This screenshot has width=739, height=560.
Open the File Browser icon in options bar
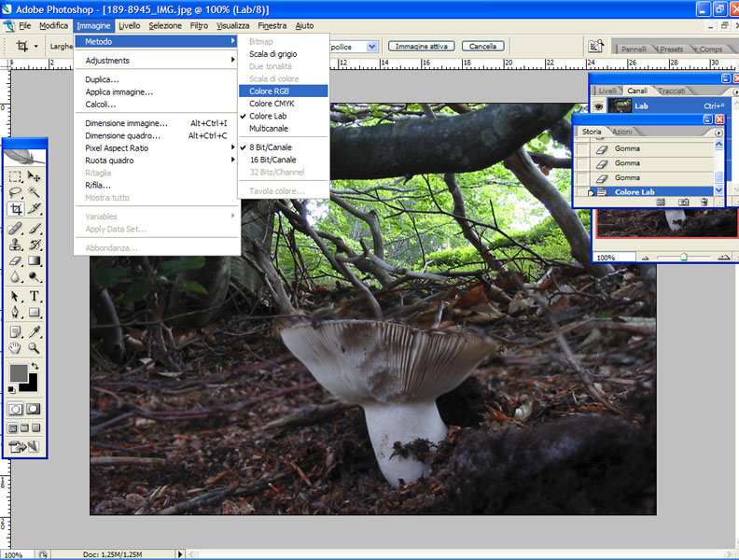[x=595, y=46]
